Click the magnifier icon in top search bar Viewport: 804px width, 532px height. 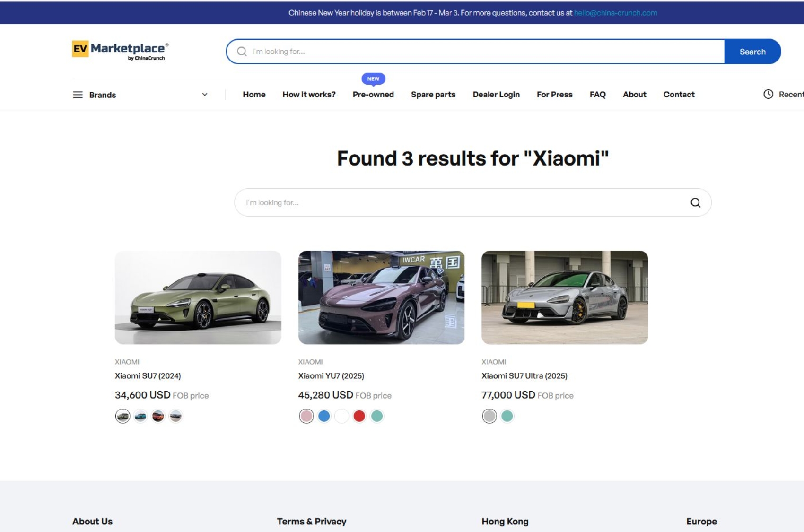242,52
